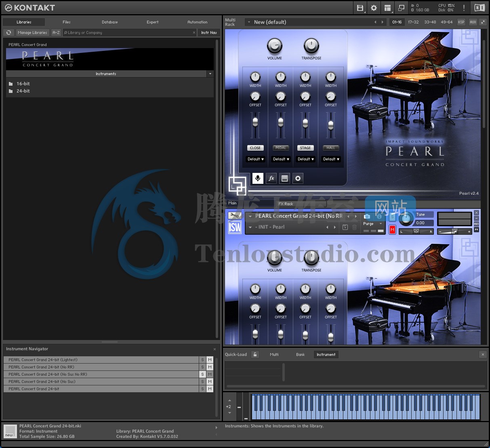Solo PEARL Concert Grand 24-bit (No Sus No RR)

(x=202, y=374)
